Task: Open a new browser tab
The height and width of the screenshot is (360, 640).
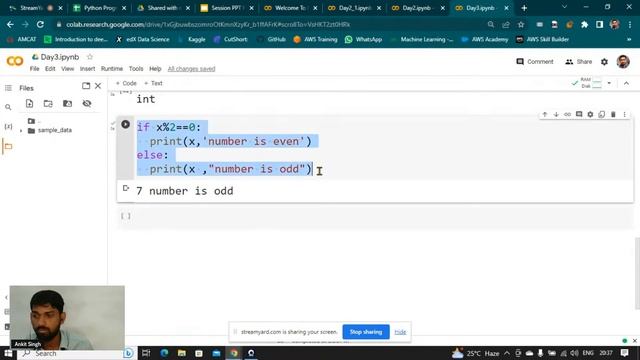Action: 524,8
